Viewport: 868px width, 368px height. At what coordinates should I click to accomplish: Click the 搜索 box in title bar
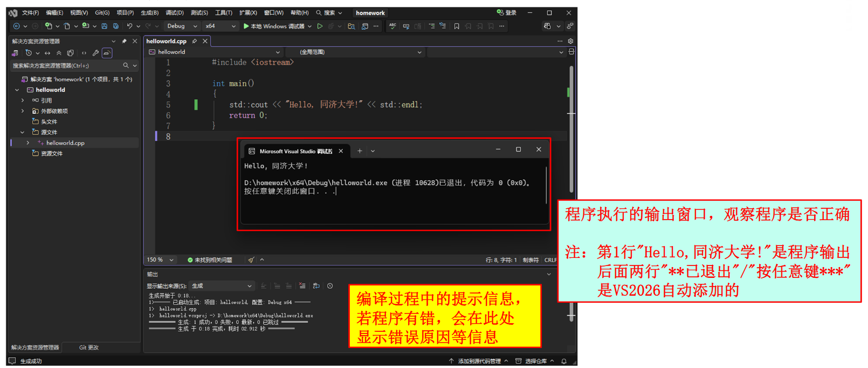coord(329,13)
